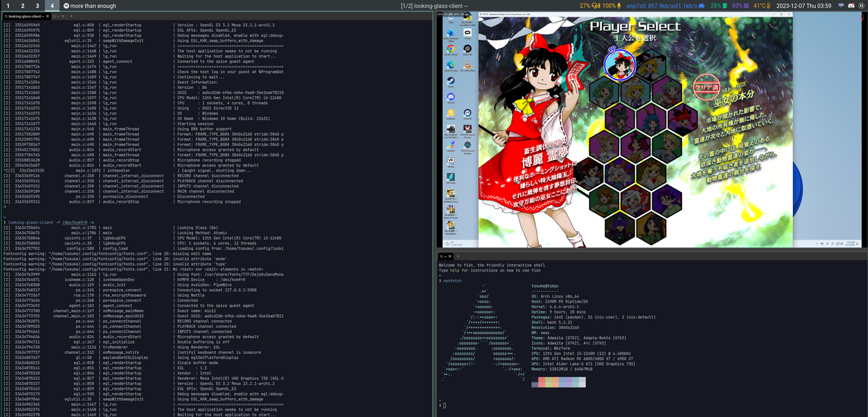The image size is (868, 417).
Task: Open VLC media player desktop icon
Action: (x=467, y=65)
